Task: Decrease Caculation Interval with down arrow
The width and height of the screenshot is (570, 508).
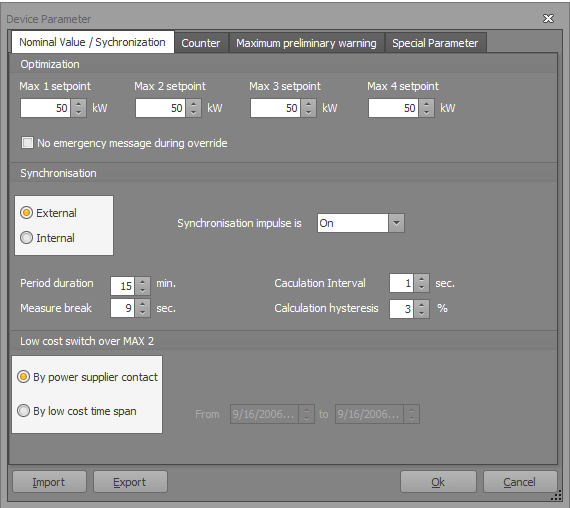Action: tap(421, 288)
